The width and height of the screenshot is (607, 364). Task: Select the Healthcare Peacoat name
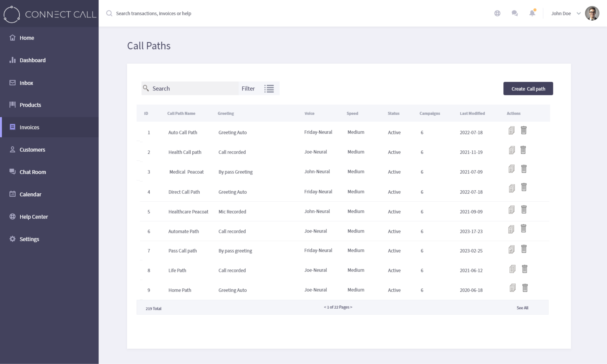(x=188, y=212)
